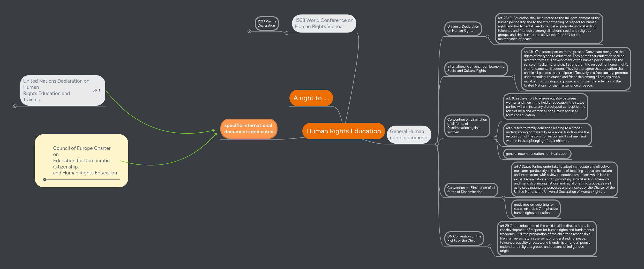Select Convention on Elimination of all forms of Discrimination
Image resolution: width=644 pixels, height=269 pixels.
[471, 190]
